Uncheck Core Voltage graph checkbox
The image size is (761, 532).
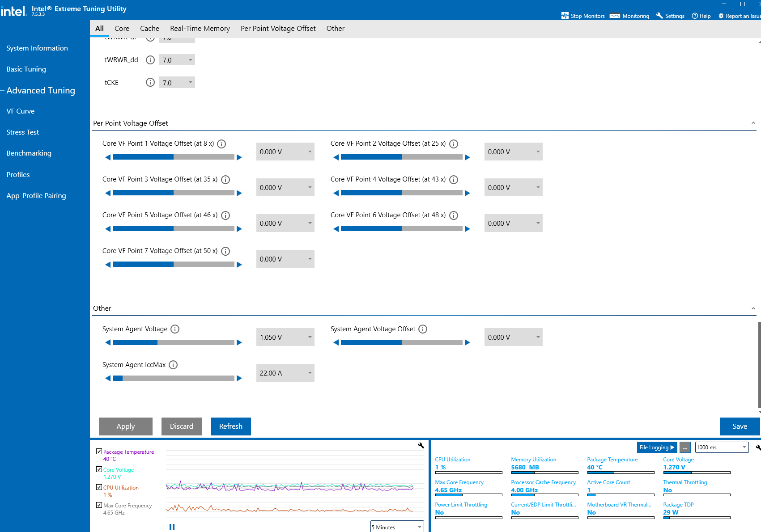tap(99, 469)
